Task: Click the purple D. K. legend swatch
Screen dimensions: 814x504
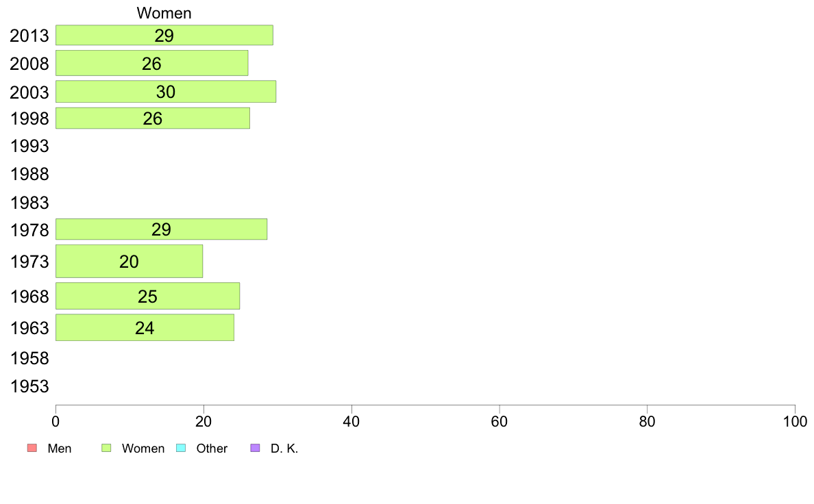Action: coord(256,448)
